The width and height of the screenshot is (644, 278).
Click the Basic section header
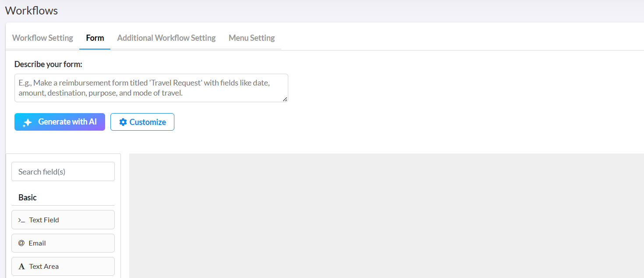coord(28,197)
